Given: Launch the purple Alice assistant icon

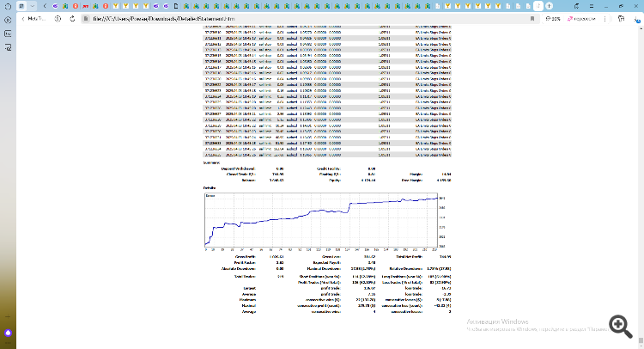Looking at the screenshot, I should click(x=8, y=333).
